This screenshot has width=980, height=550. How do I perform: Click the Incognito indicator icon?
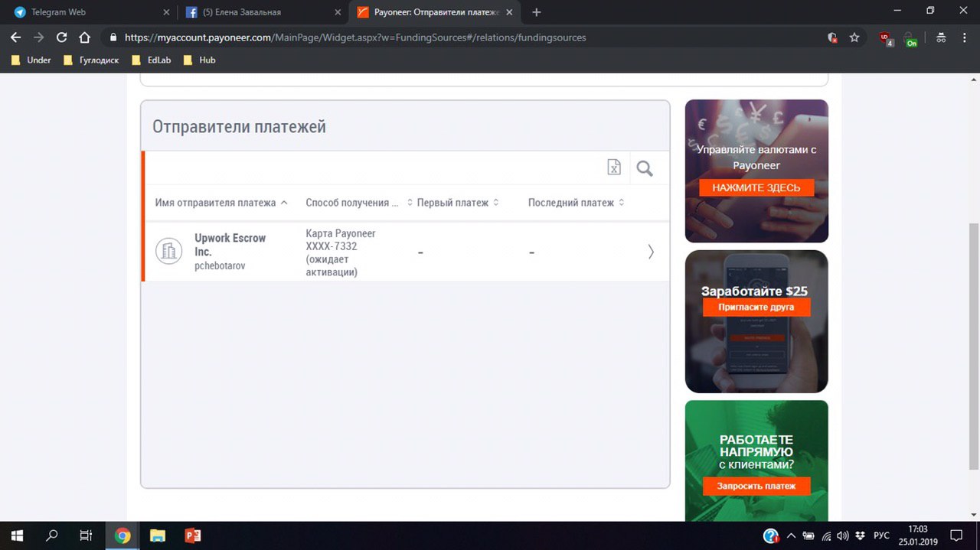(941, 37)
